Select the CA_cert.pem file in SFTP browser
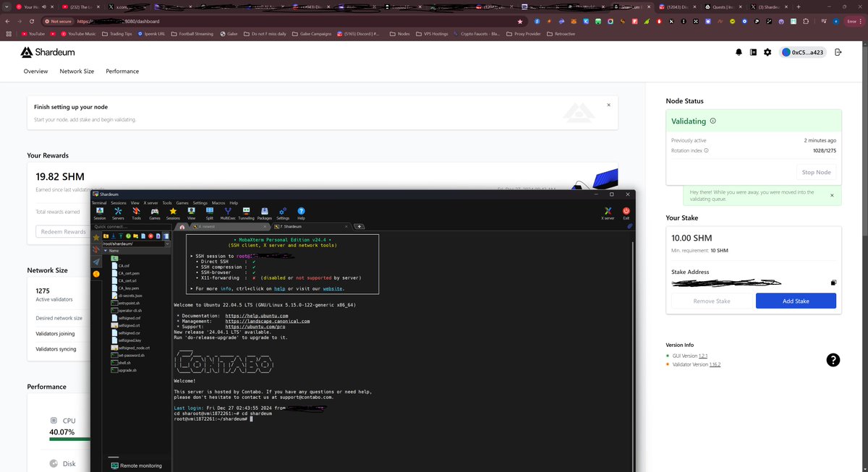Screen dimensions: 868x472 [127, 273]
